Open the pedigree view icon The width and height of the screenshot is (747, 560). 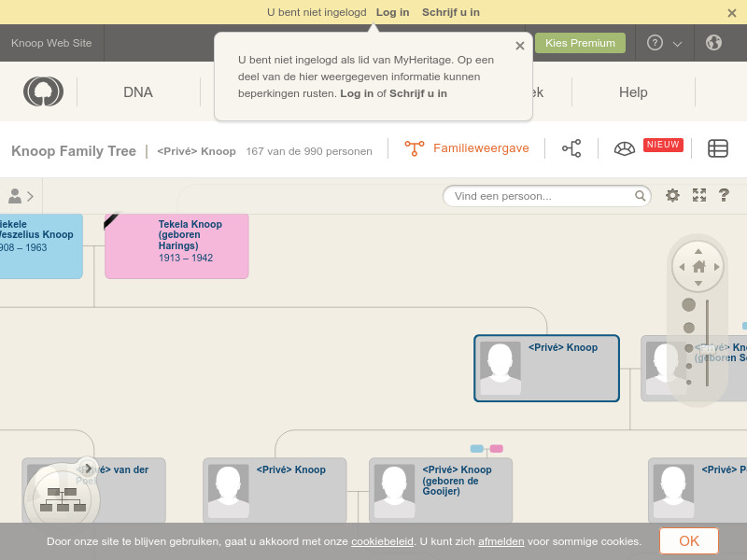571,147
